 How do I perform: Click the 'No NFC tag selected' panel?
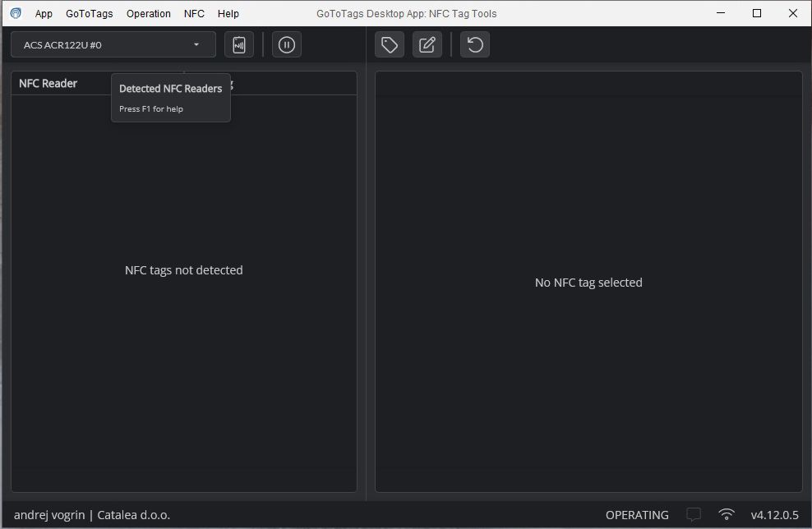tap(588, 282)
